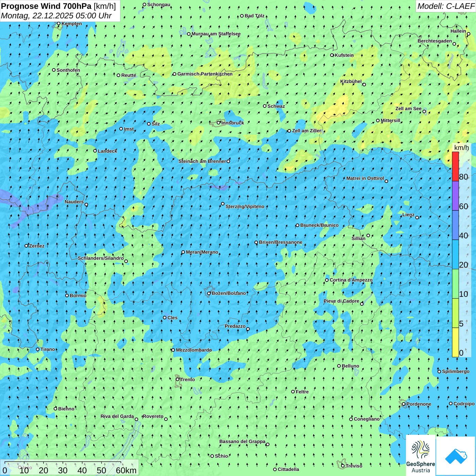
Task: Click the red 80 km/h legend color
Action: 455,166
